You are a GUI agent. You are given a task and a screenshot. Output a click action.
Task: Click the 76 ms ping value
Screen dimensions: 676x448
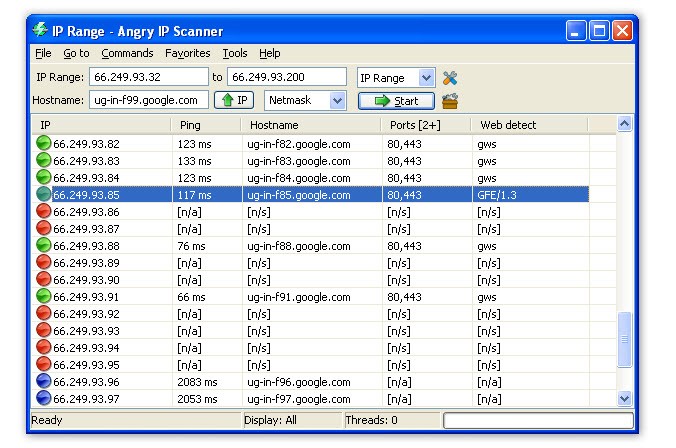point(191,246)
